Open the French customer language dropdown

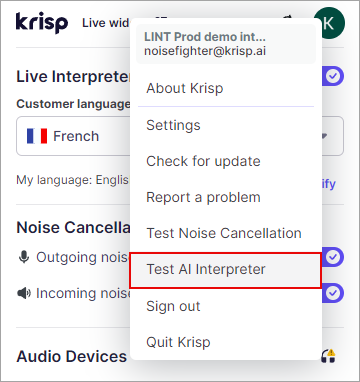(x=180, y=136)
